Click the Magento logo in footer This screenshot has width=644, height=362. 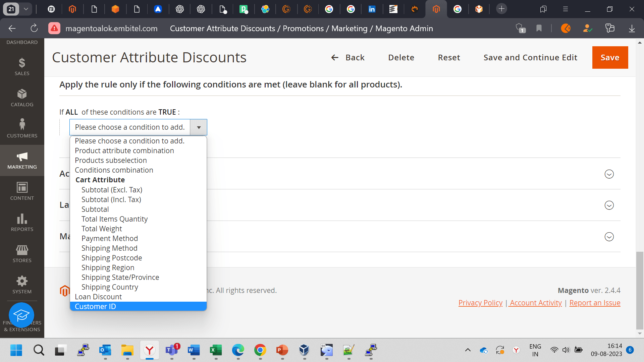click(65, 290)
